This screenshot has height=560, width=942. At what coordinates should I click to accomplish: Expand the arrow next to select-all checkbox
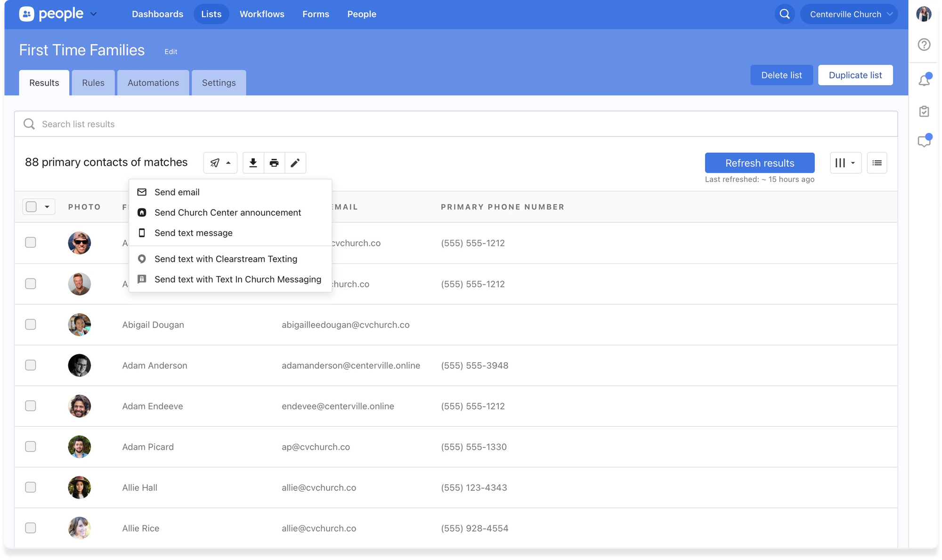(x=47, y=206)
